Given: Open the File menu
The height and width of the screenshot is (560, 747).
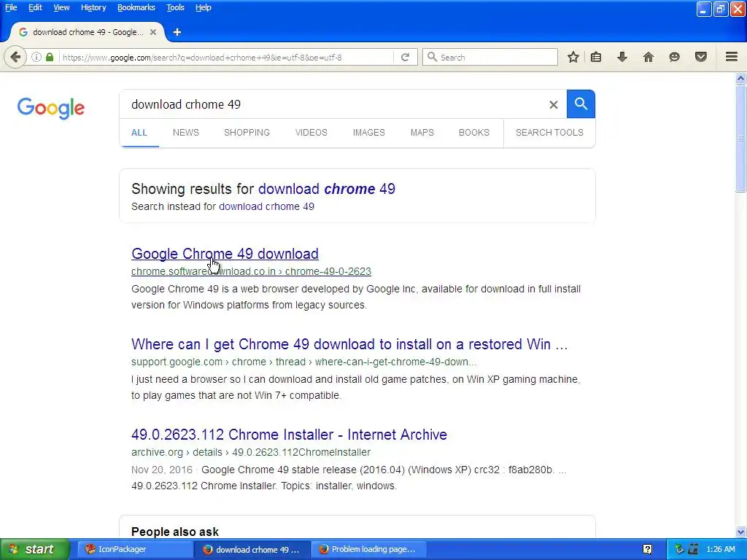Looking at the screenshot, I should coord(11,7).
